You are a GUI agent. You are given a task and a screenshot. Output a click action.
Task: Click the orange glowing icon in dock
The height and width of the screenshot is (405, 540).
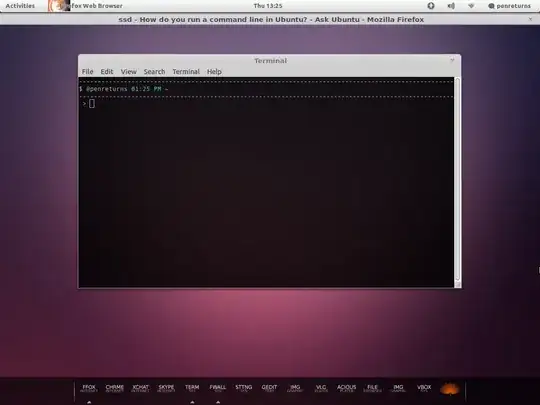tap(450, 389)
